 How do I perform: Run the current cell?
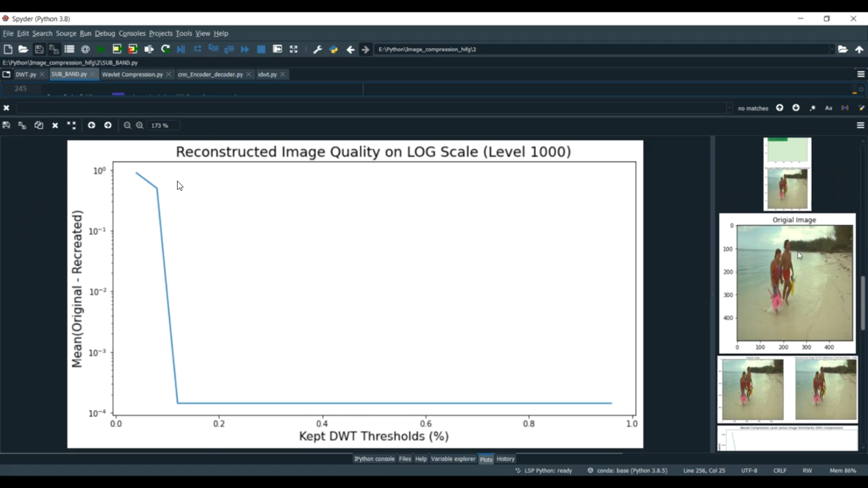pos(117,50)
